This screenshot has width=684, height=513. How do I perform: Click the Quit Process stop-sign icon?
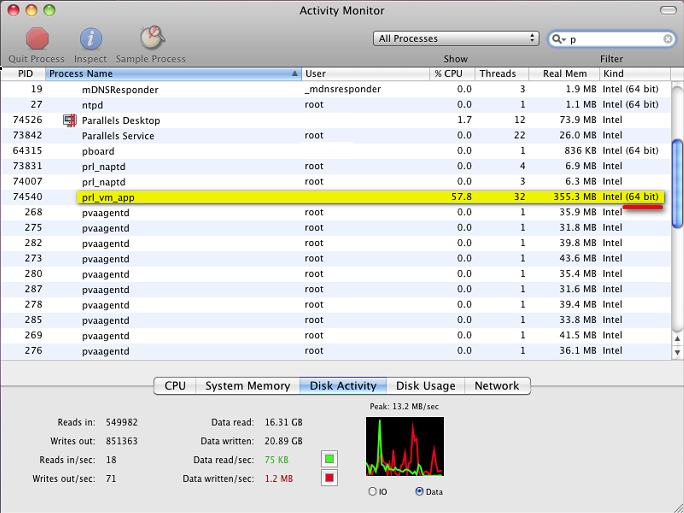pyautogui.click(x=37, y=38)
